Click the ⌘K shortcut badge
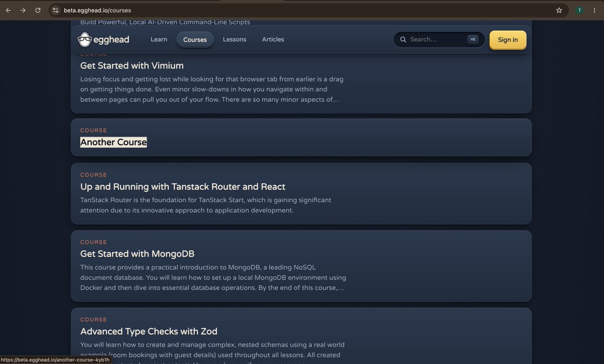This screenshot has width=604, height=364. pyautogui.click(x=473, y=39)
